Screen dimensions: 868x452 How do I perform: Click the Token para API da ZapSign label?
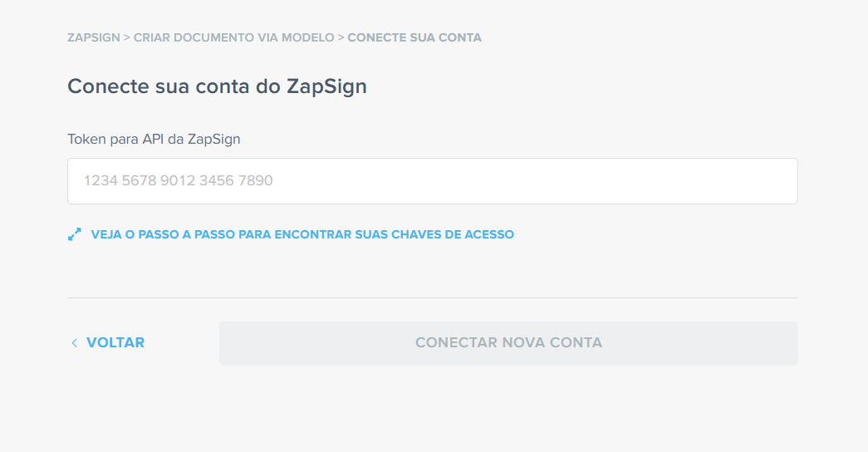tap(154, 139)
